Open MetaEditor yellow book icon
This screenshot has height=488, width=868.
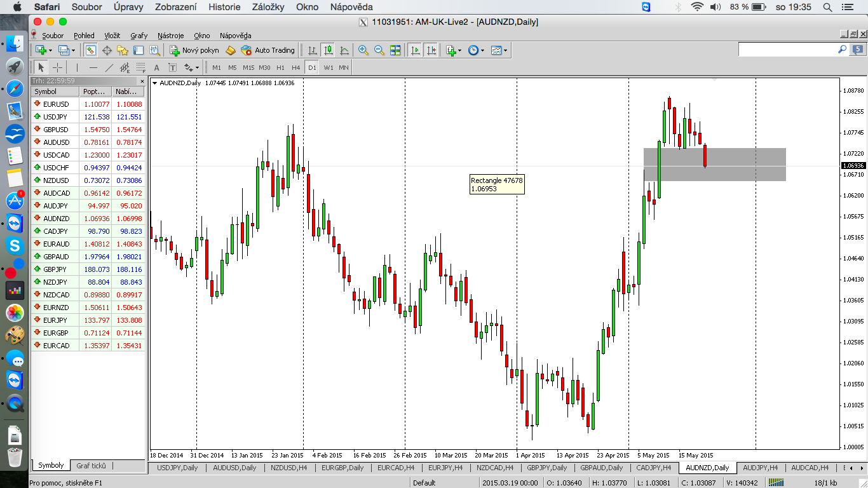[231, 50]
